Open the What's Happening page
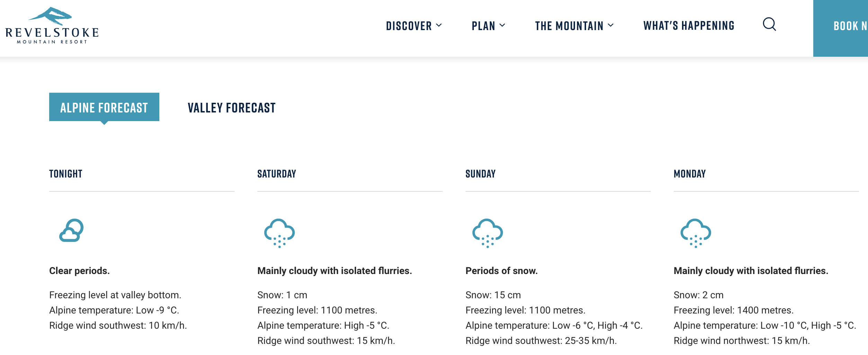The height and width of the screenshot is (355, 868). click(x=689, y=26)
